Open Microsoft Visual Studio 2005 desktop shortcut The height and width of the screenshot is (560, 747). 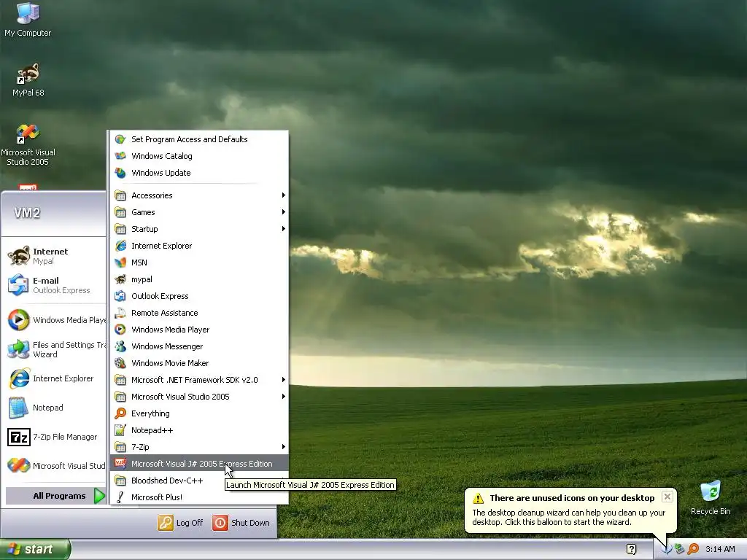point(28,145)
